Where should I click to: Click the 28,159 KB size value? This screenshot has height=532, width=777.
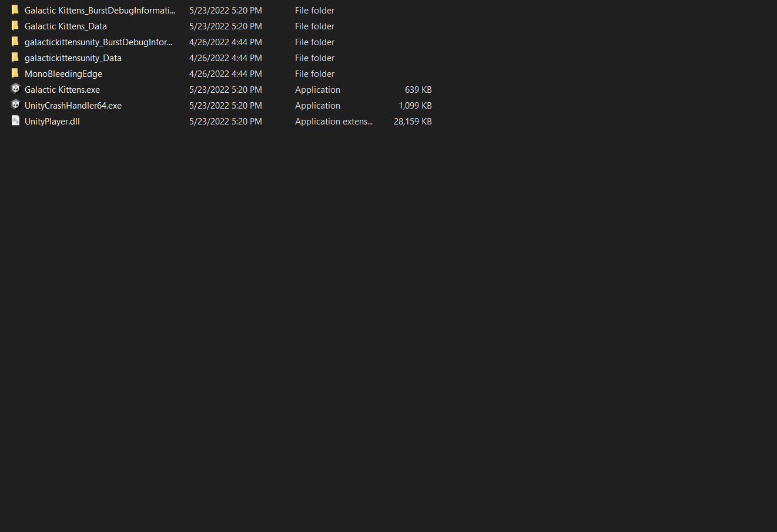click(413, 122)
